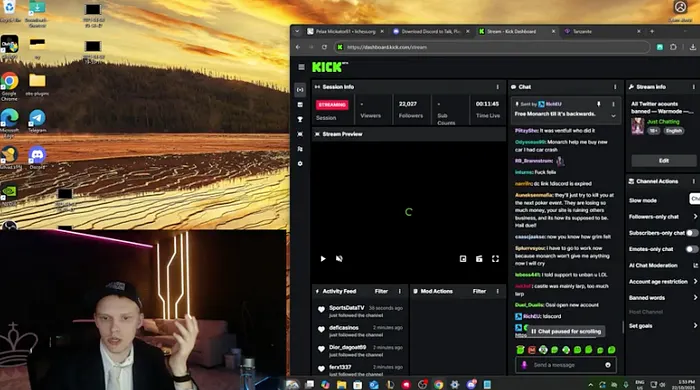Viewport: 700px width, 390px height.
Task: Select the Stream icon in Kick sidebar
Action: pos(300,90)
